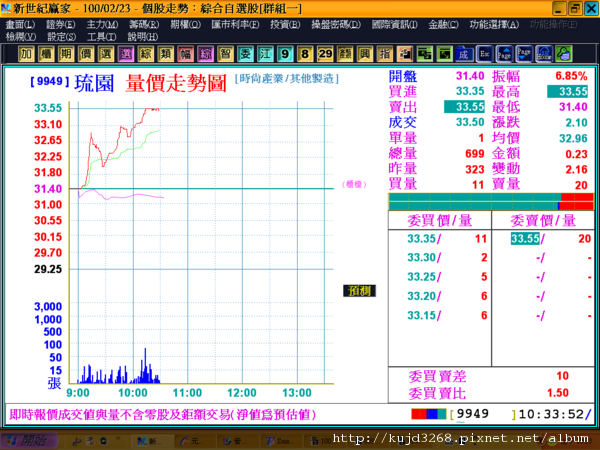Click the yellow 8 toolbar icon

[x=305, y=54]
